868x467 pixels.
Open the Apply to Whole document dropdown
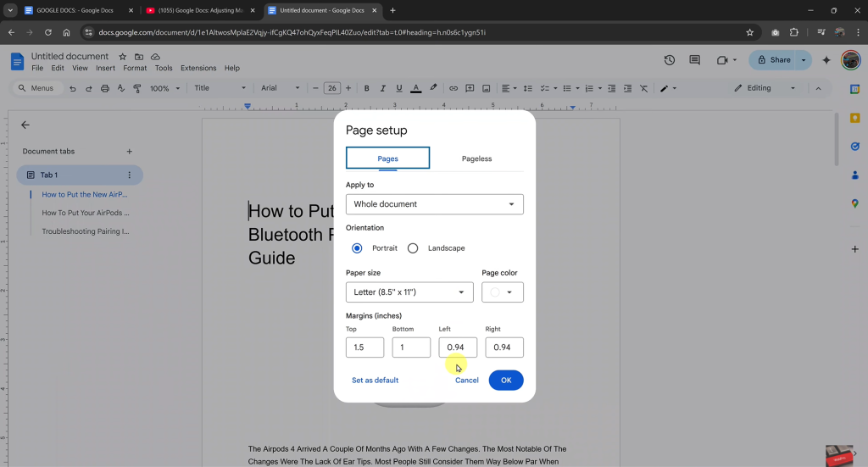tap(435, 204)
